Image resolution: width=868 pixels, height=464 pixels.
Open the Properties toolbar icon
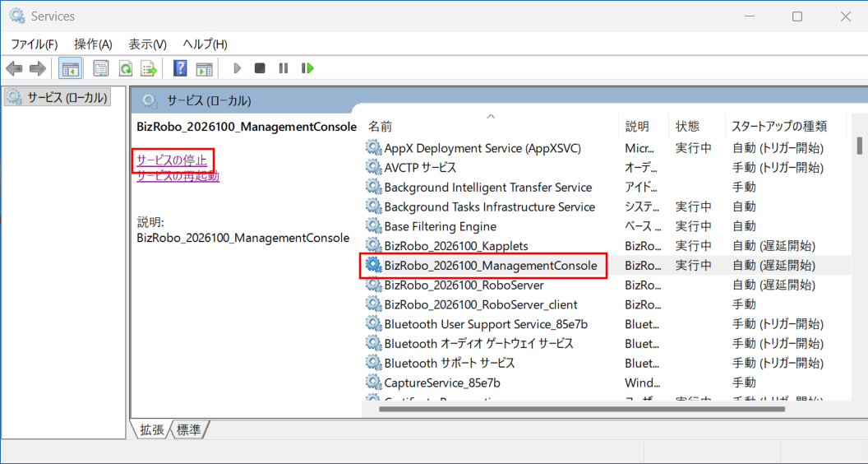101,69
